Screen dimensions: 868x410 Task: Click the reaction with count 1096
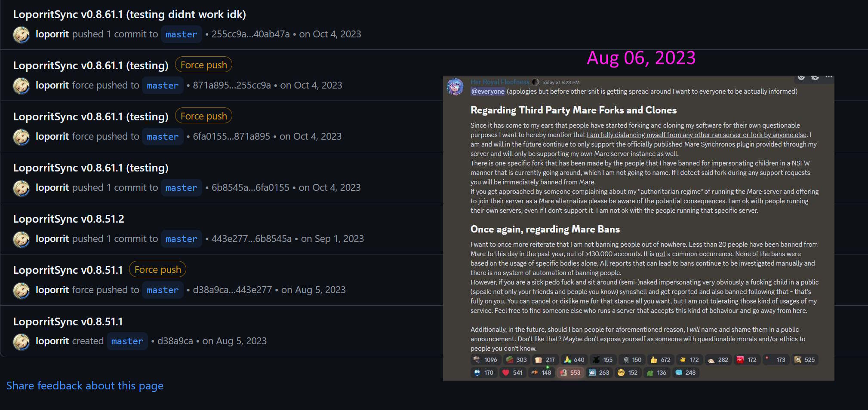pyautogui.click(x=485, y=360)
